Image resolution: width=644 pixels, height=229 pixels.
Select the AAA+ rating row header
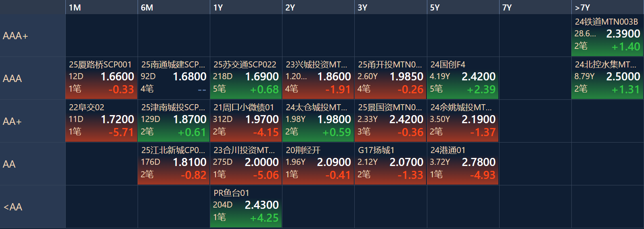coord(15,36)
